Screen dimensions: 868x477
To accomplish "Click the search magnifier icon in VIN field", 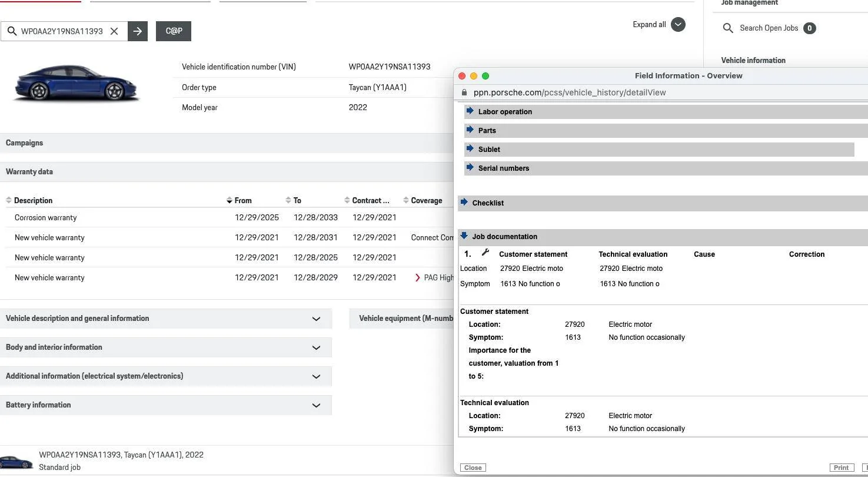I will tap(12, 31).
